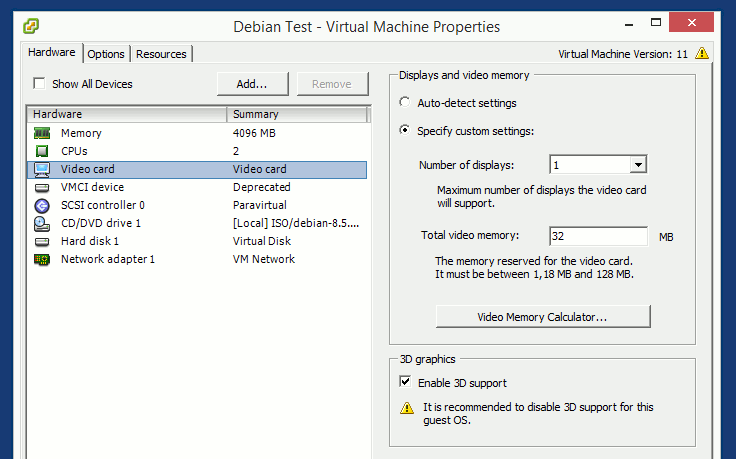Click the Video card monitor icon

[x=42, y=169]
